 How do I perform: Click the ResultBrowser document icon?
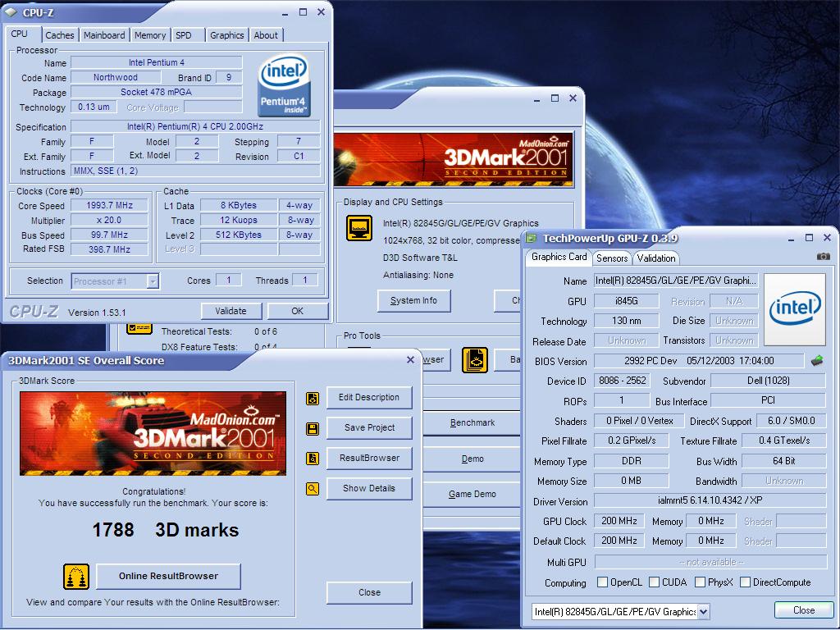(x=313, y=459)
